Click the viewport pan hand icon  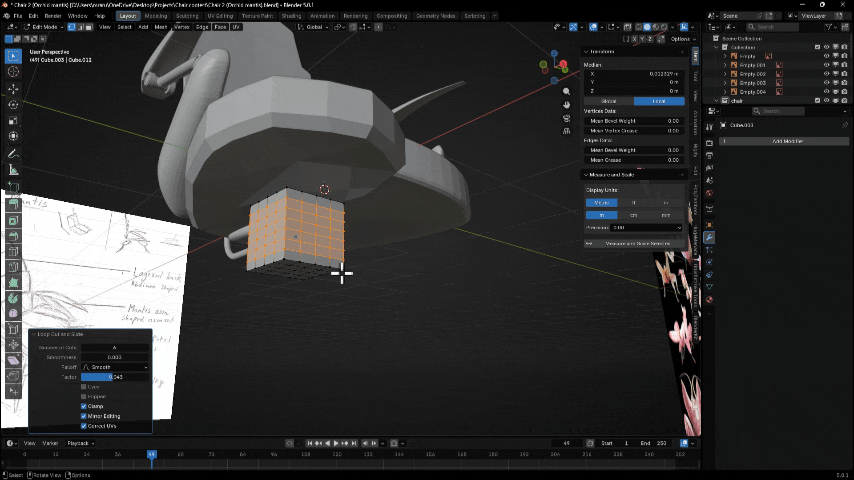tap(566, 105)
